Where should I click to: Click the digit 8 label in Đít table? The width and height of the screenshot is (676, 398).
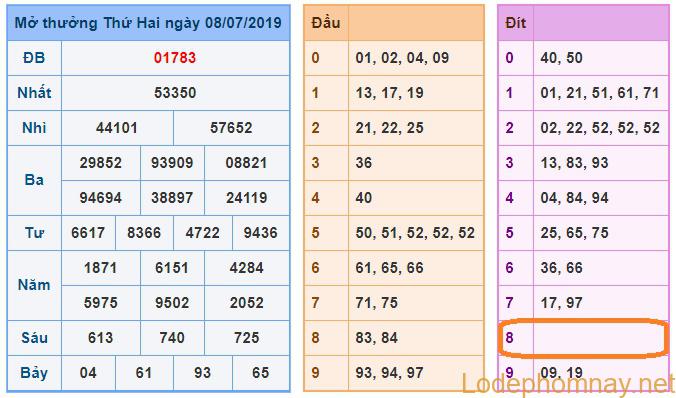pos(510,338)
